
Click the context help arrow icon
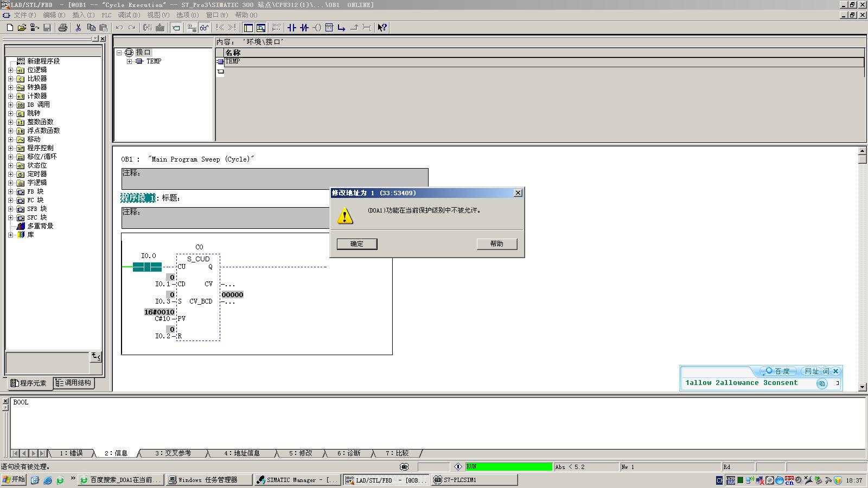tap(382, 28)
